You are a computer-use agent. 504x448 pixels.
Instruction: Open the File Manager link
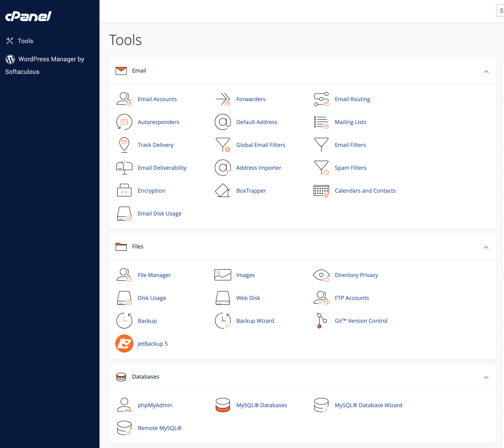pos(154,275)
